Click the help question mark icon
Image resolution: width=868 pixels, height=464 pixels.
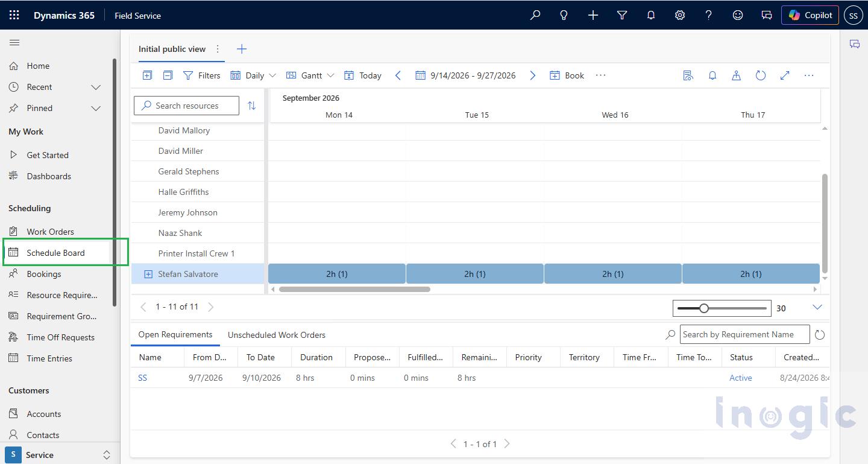tap(708, 15)
